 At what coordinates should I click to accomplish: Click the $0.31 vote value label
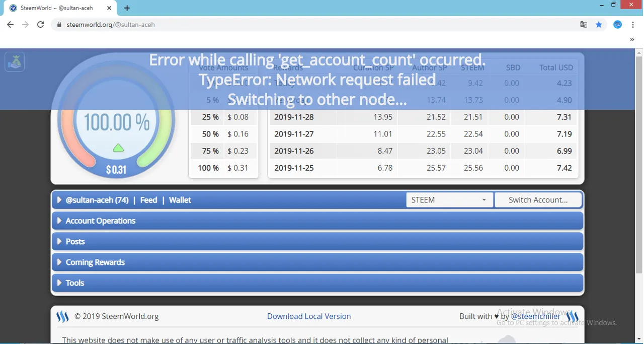coord(116,170)
